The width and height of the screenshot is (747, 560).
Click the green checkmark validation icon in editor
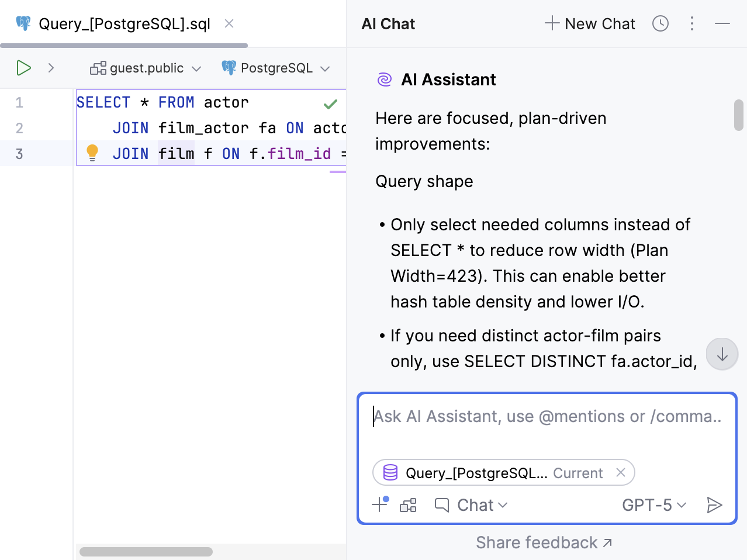[x=330, y=104]
